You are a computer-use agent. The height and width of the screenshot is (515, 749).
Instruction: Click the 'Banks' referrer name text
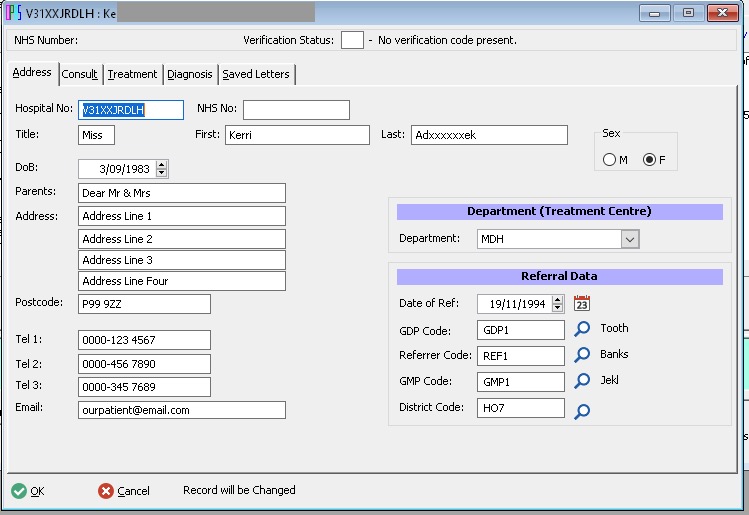coord(614,354)
